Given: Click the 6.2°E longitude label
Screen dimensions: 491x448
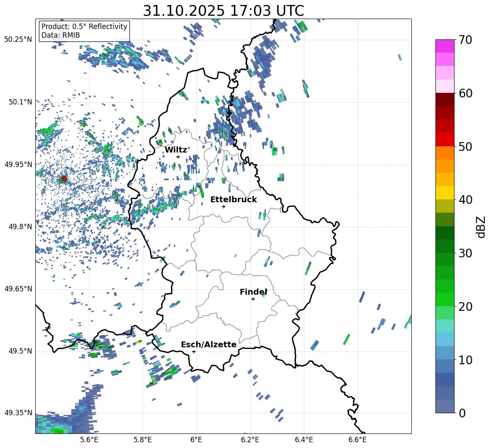Looking at the screenshot, I should coord(250,440).
